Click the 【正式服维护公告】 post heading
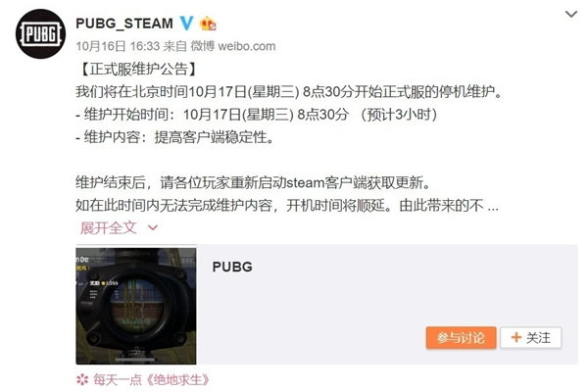The image size is (588, 392). coord(137,69)
